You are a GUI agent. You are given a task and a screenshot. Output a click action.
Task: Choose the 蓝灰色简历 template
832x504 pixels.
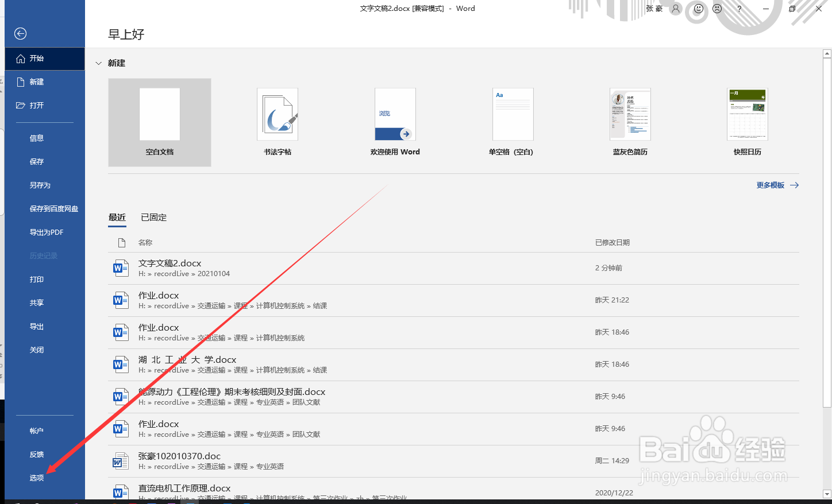coord(630,122)
